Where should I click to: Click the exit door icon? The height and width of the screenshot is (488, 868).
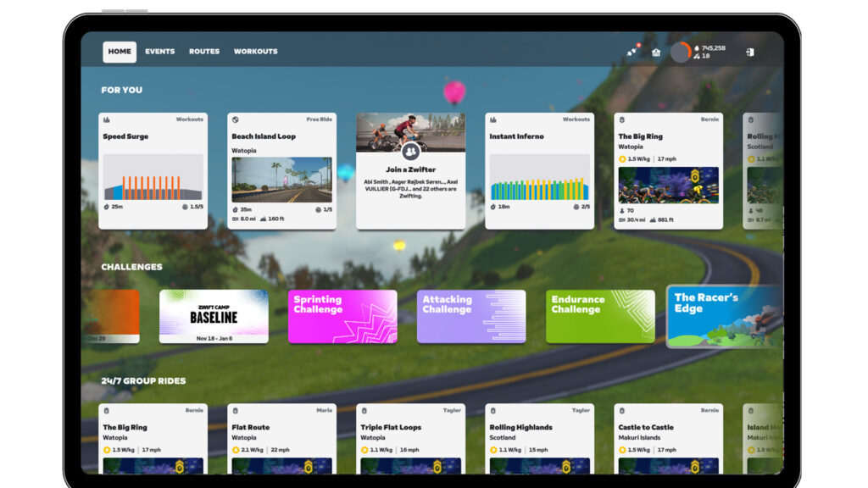pyautogui.click(x=750, y=52)
